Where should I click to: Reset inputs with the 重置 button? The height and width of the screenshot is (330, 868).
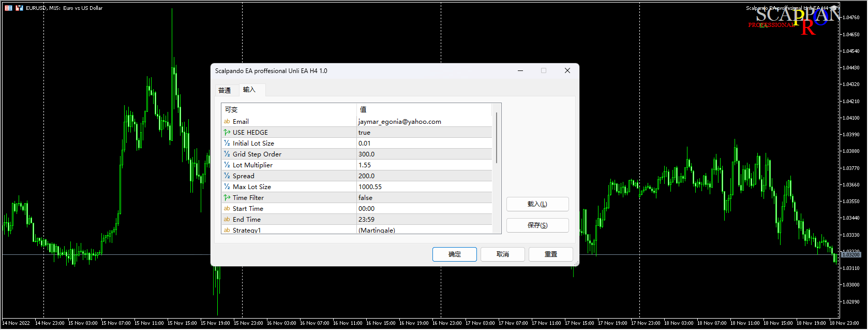pos(550,254)
